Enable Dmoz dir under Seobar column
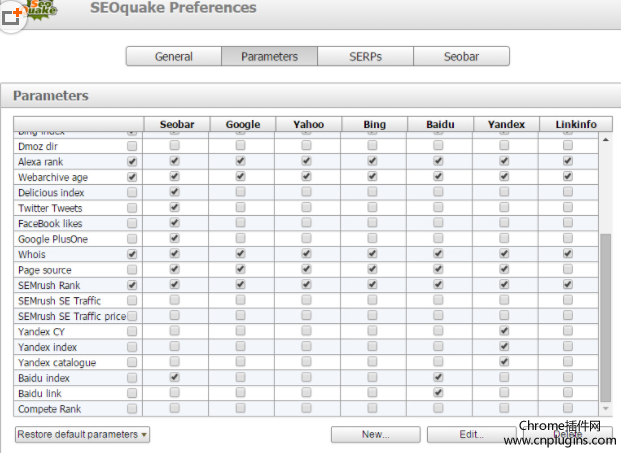 point(175,145)
